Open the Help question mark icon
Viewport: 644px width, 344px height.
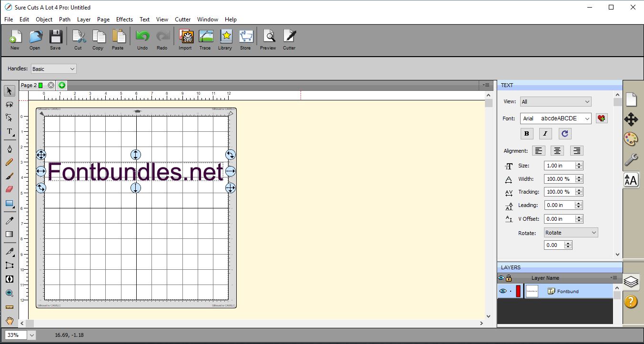631,301
